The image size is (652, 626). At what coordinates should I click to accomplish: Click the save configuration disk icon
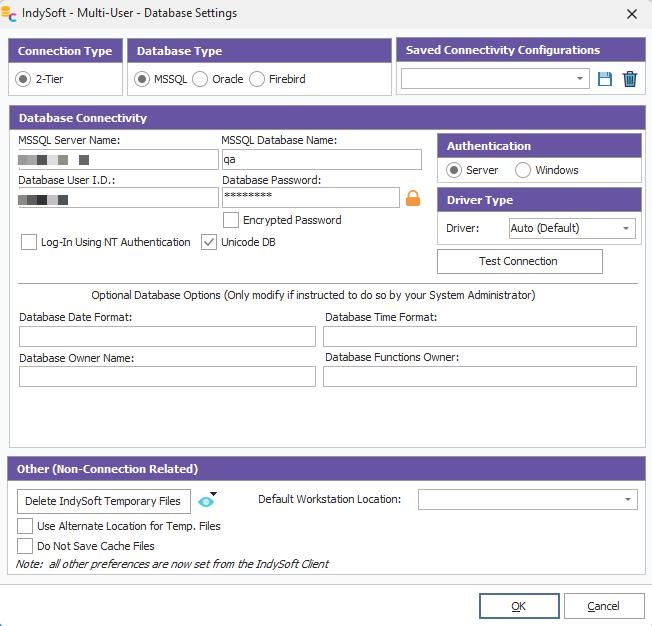coord(605,79)
